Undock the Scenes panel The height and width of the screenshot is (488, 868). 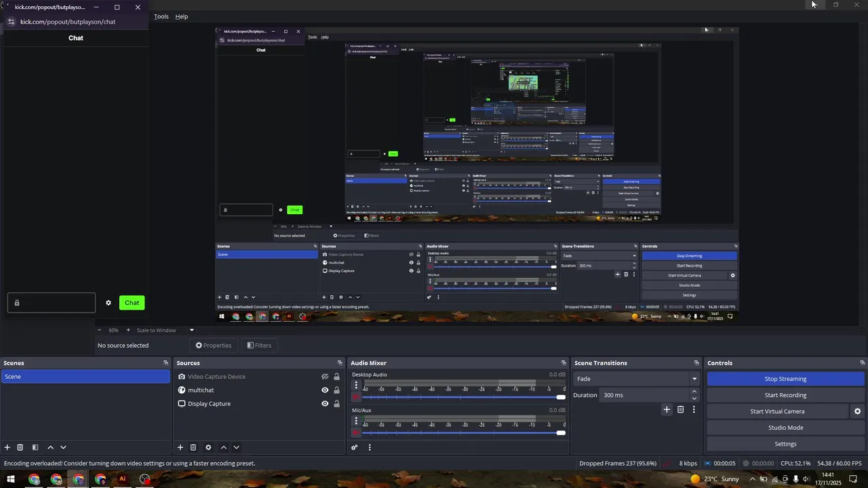pyautogui.click(x=165, y=363)
